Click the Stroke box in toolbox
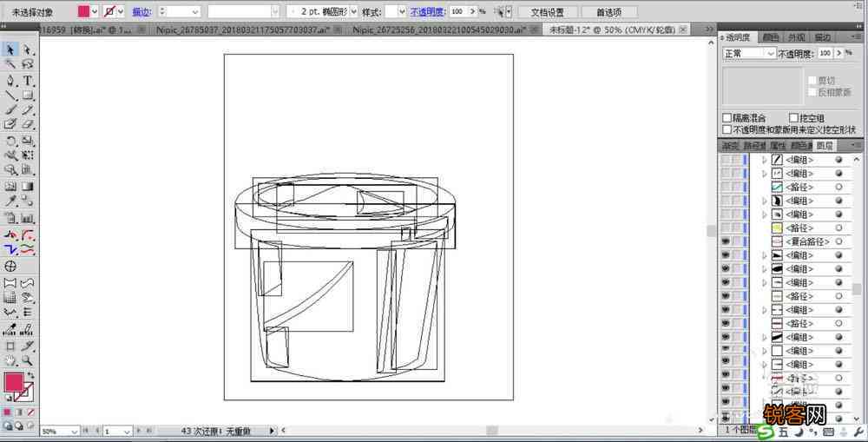 click(x=24, y=393)
